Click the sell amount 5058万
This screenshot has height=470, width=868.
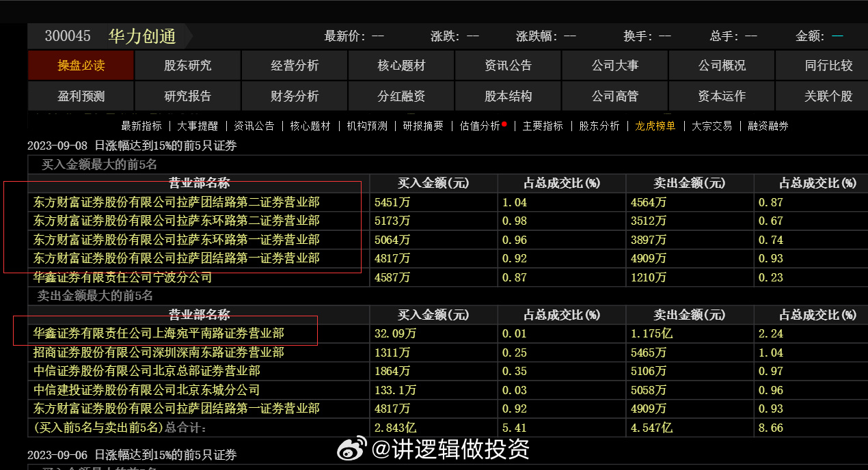coord(649,390)
